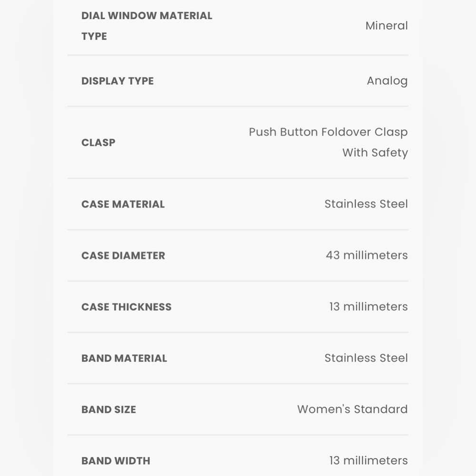Select the Women's Standard value
This screenshot has height=476, width=476.
coord(352,409)
